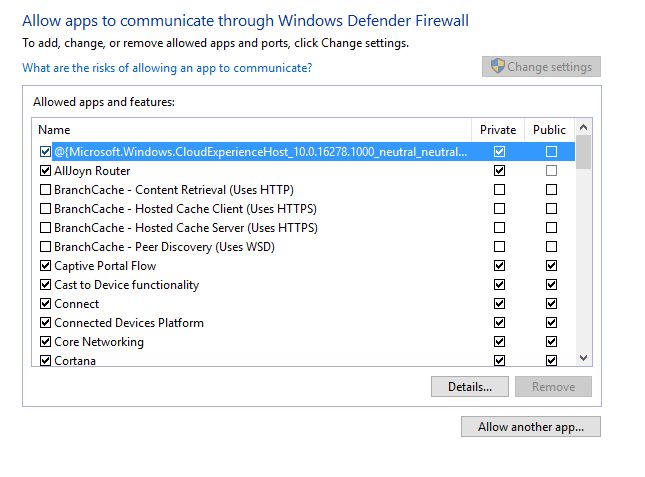Select the Microsoft.Windows.CloudExperienceHost row text

(x=261, y=152)
